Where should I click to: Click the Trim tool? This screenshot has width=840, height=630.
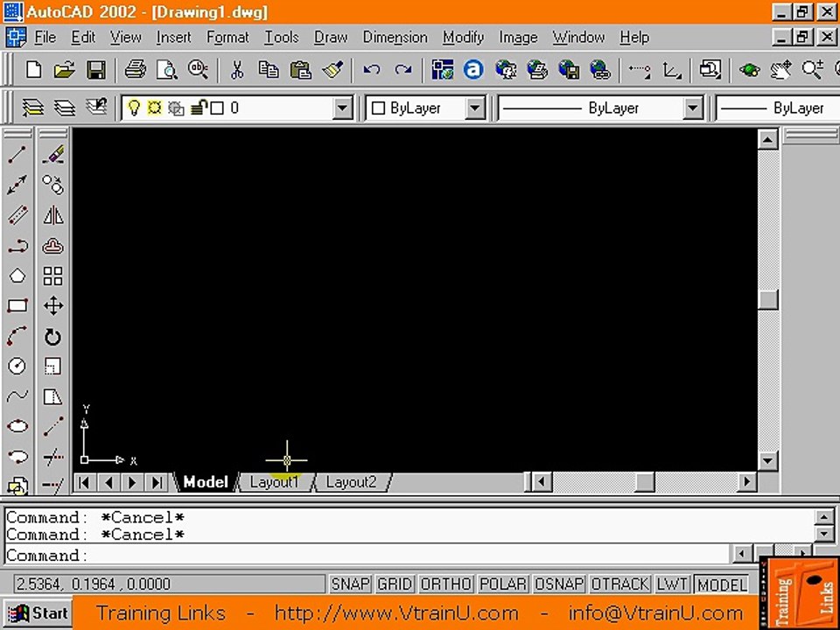53,457
